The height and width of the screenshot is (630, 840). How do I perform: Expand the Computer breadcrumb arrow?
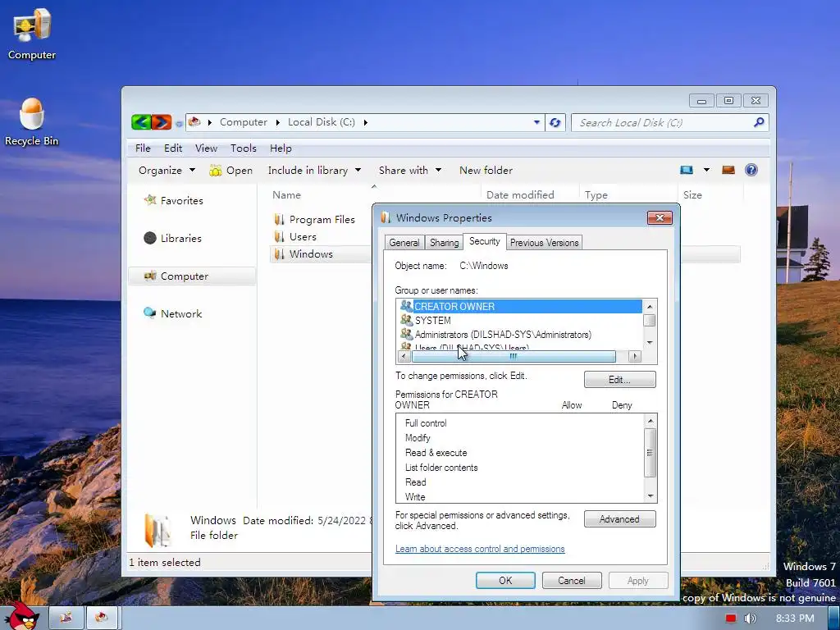pyautogui.click(x=277, y=123)
